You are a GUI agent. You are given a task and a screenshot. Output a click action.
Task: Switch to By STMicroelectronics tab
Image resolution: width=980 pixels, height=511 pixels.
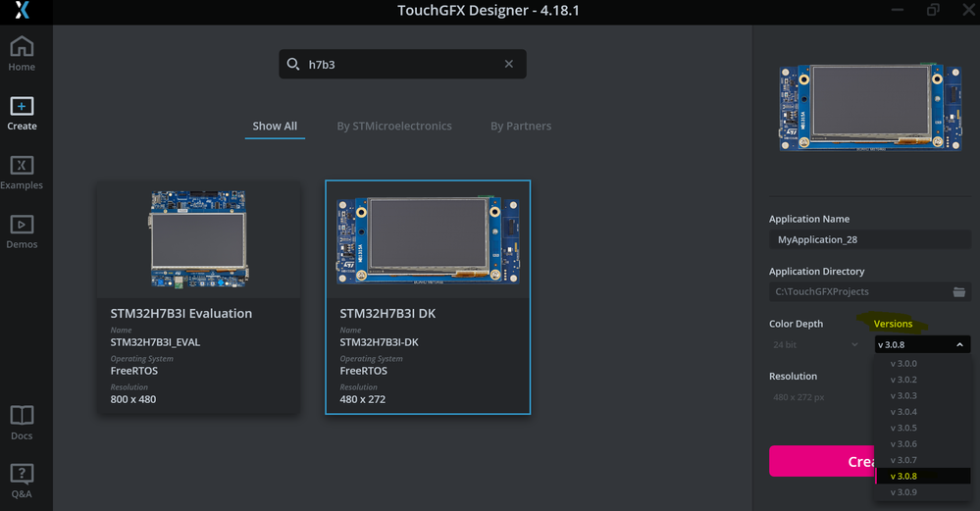coord(394,127)
